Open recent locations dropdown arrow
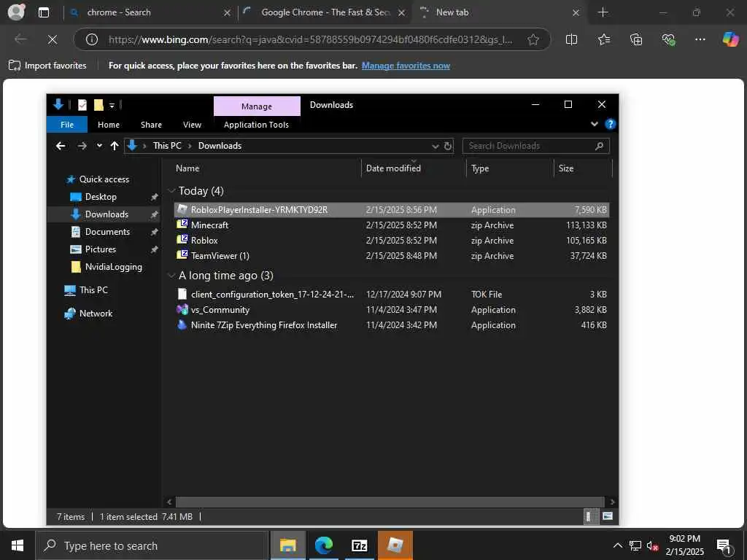Viewport: 747px width, 560px height. pos(99,146)
